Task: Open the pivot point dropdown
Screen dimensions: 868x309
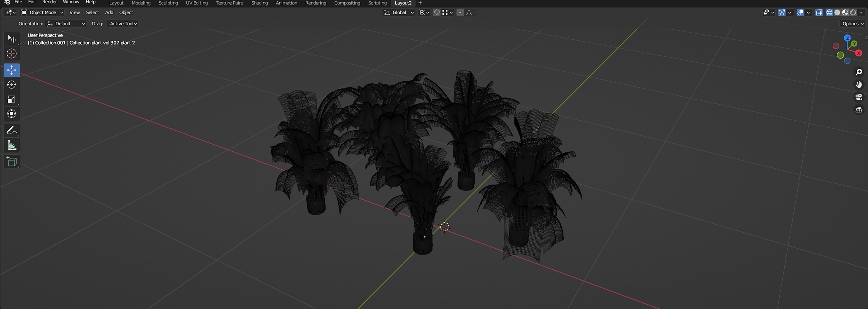Action: pos(424,13)
